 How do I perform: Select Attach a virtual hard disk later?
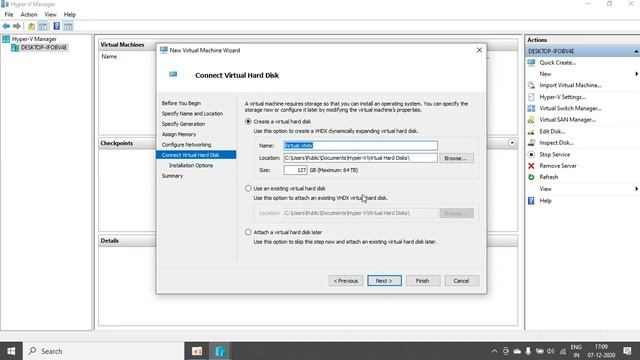coord(248,232)
